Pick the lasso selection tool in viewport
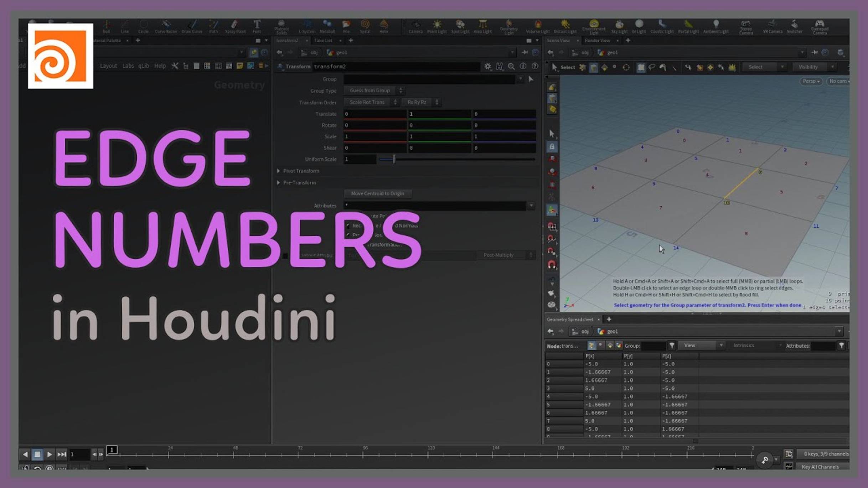The height and width of the screenshot is (488, 868). (x=652, y=67)
